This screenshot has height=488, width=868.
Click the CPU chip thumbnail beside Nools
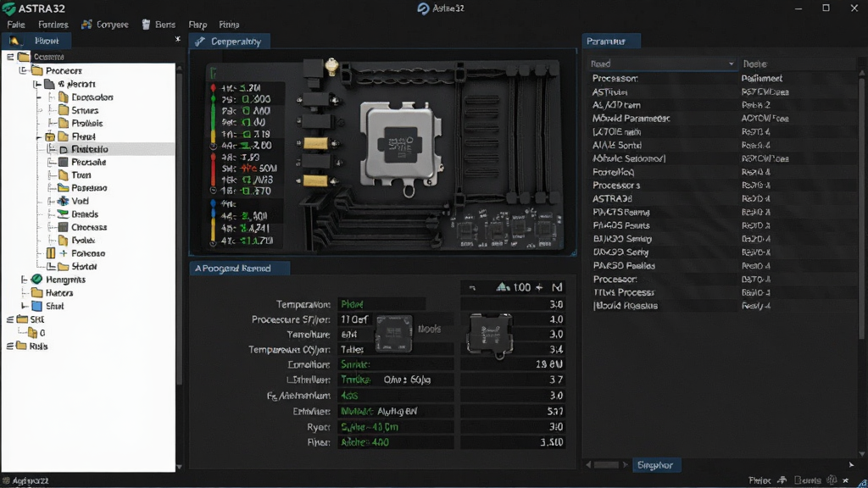click(x=393, y=334)
